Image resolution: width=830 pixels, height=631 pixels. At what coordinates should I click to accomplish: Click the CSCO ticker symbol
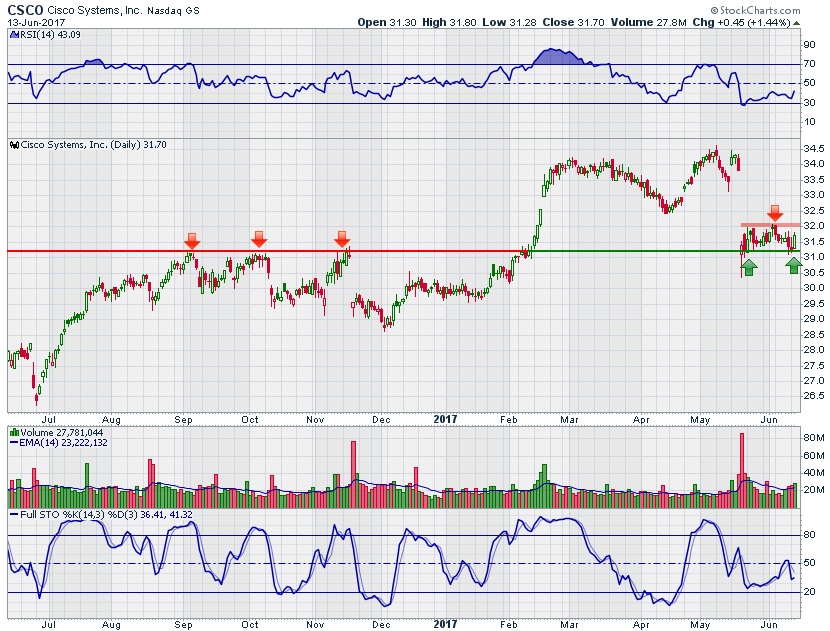[x=25, y=10]
